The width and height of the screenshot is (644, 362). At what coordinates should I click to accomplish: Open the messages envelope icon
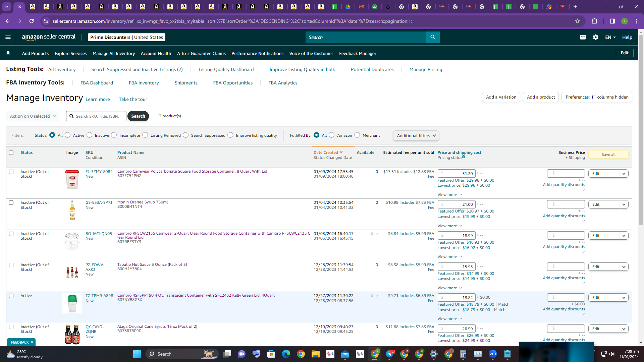coord(583,37)
